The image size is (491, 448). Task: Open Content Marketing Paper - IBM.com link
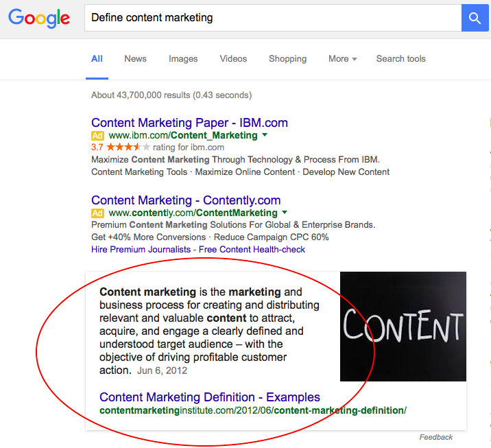pos(189,123)
